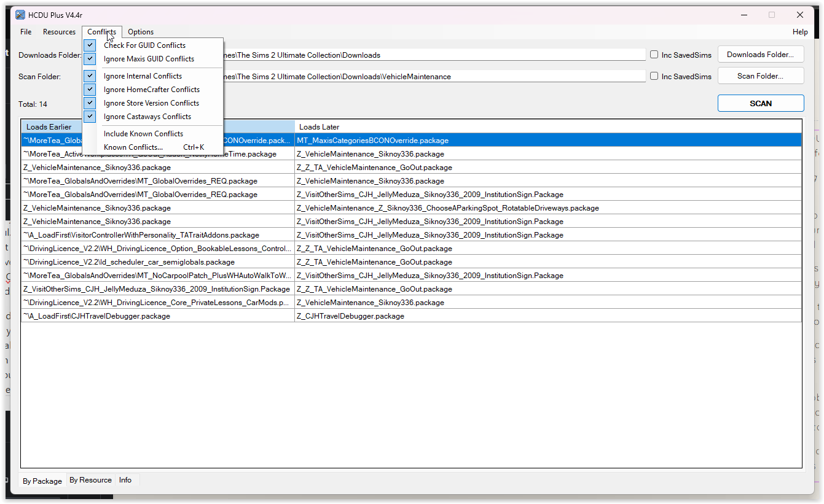Open the Options menu
This screenshot has width=824, height=504.
pos(141,31)
